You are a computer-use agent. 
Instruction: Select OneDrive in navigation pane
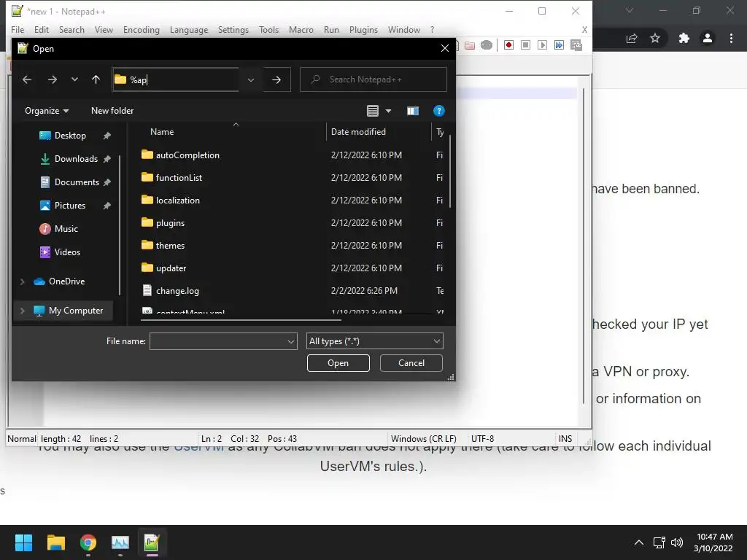click(x=66, y=281)
